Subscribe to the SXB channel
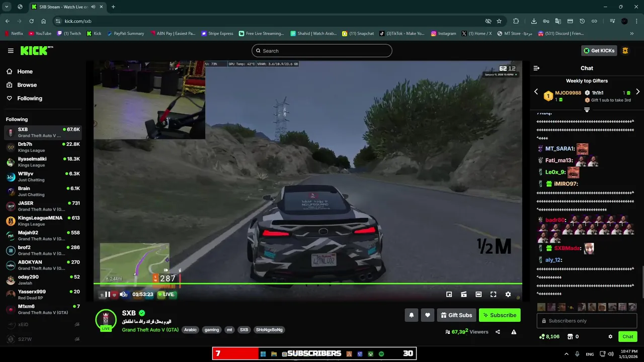Viewport: 644px width, 362px height. coord(500,315)
